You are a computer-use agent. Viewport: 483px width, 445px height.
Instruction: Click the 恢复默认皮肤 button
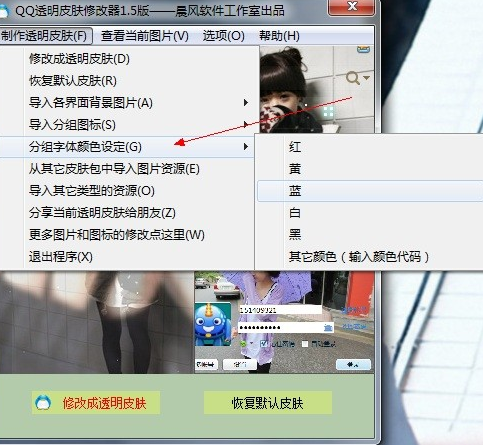click(268, 403)
